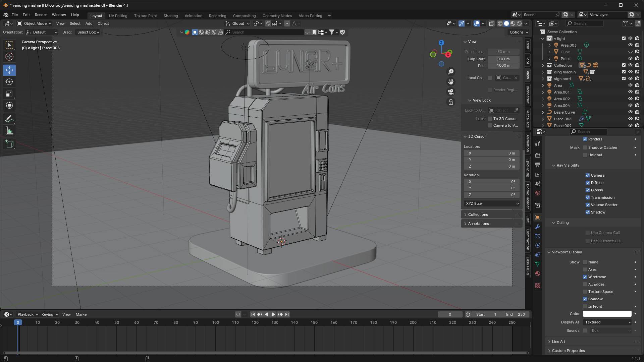Click the Clip Start 0.01 m field
Viewport: 644px width, 362px height.
(x=503, y=59)
